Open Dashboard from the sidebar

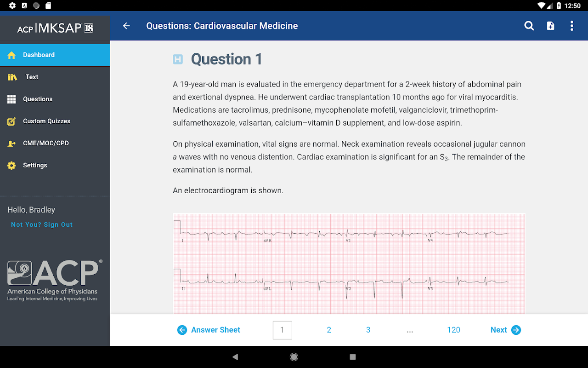[x=39, y=55]
